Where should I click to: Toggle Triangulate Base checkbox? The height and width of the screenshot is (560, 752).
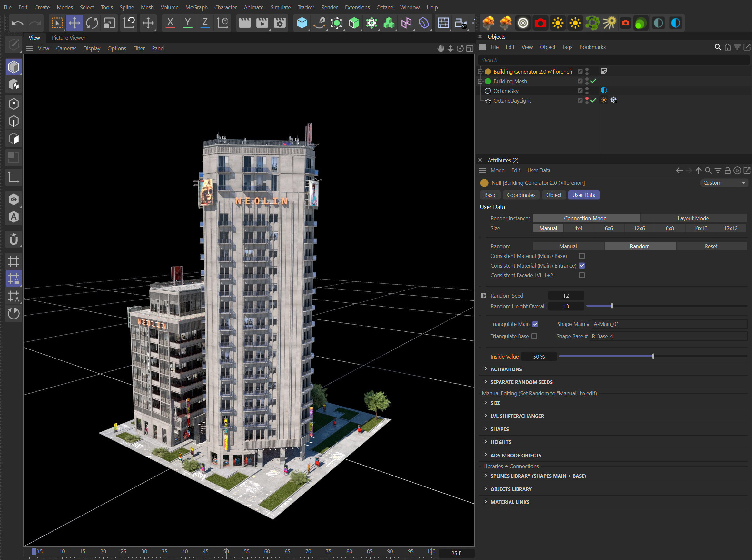[x=534, y=337]
